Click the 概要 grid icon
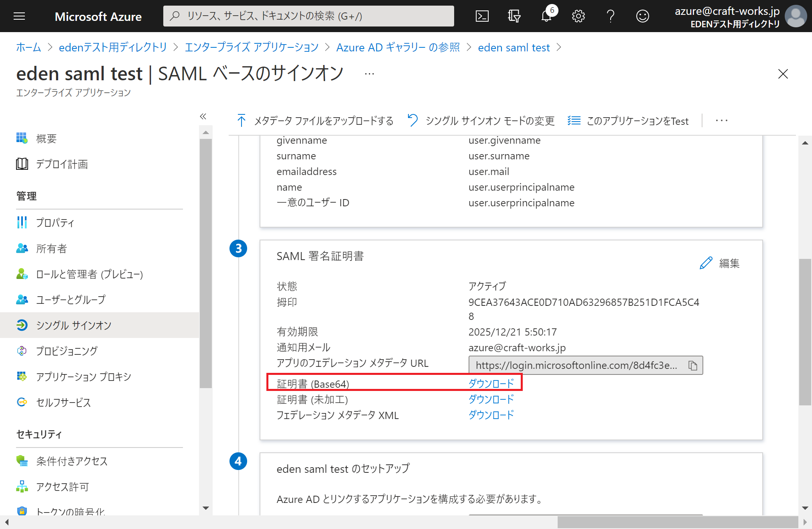This screenshot has height=529, width=812. [x=22, y=138]
